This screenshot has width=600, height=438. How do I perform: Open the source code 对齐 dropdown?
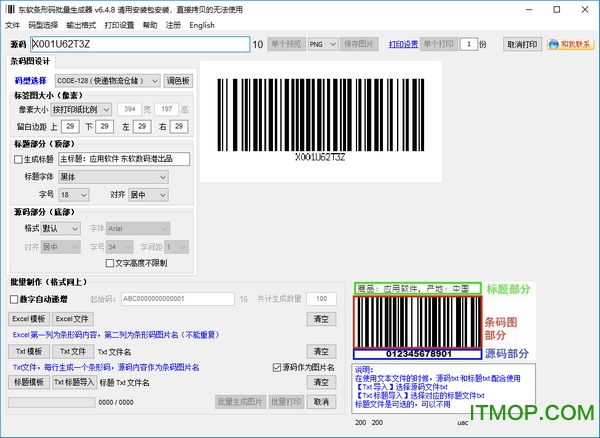point(60,247)
